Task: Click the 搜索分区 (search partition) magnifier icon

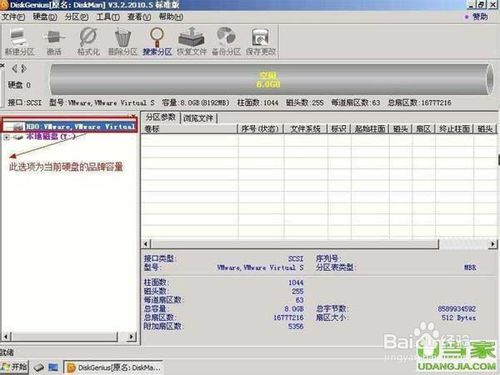Action: [157, 42]
